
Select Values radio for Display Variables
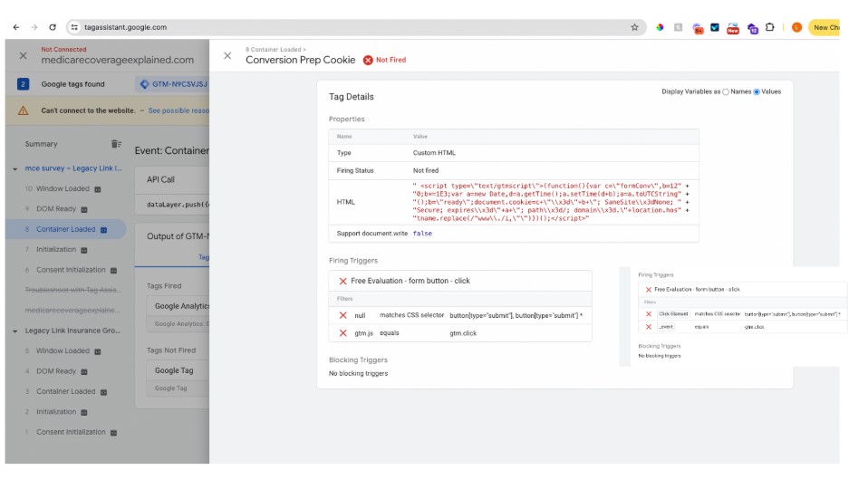pyautogui.click(x=757, y=91)
